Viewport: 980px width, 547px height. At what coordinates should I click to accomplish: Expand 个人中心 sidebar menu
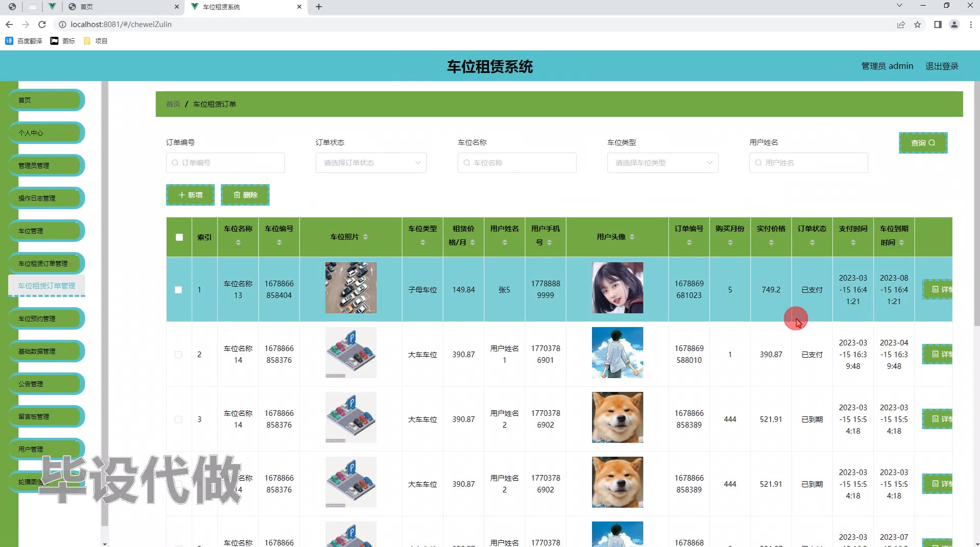click(46, 133)
